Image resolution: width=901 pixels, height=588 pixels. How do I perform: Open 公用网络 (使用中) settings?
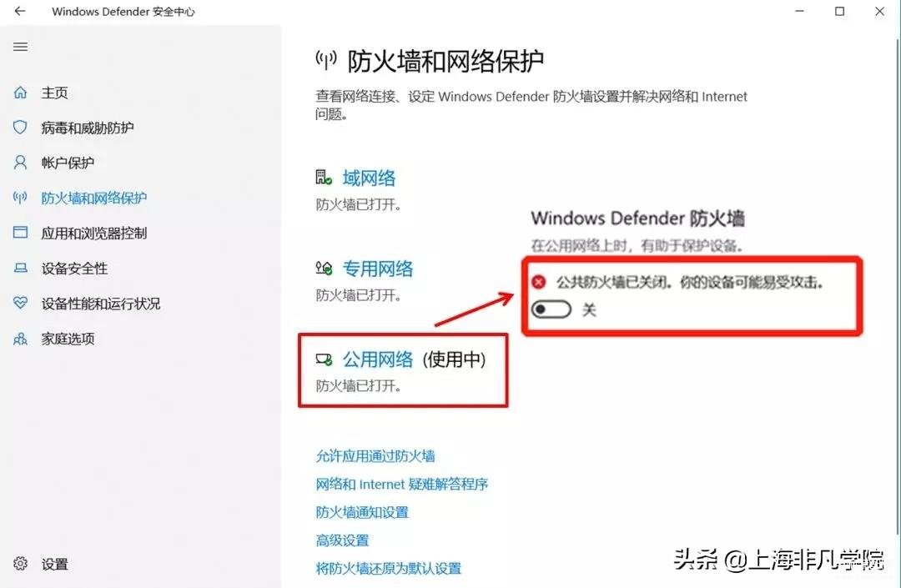415,359
